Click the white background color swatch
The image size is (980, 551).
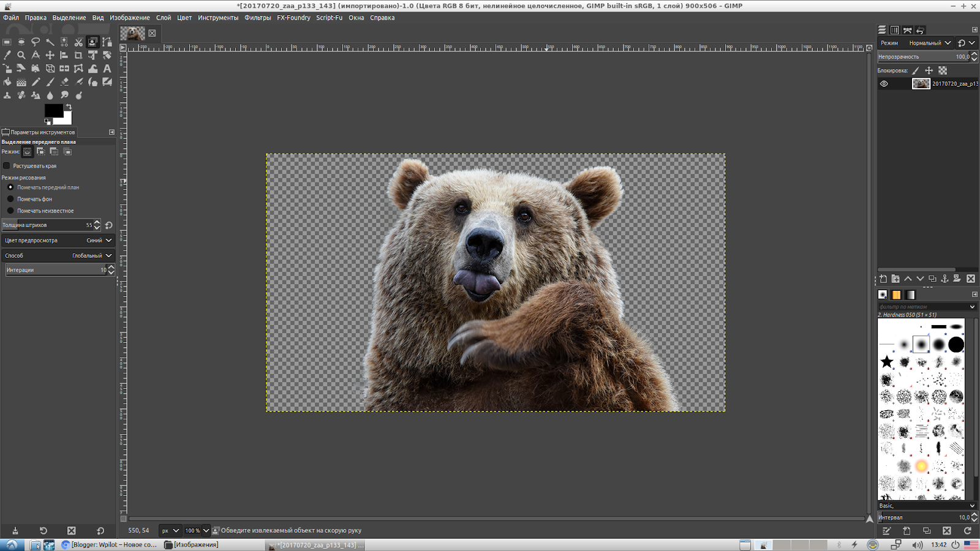pyautogui.click(x=66, y=119)
